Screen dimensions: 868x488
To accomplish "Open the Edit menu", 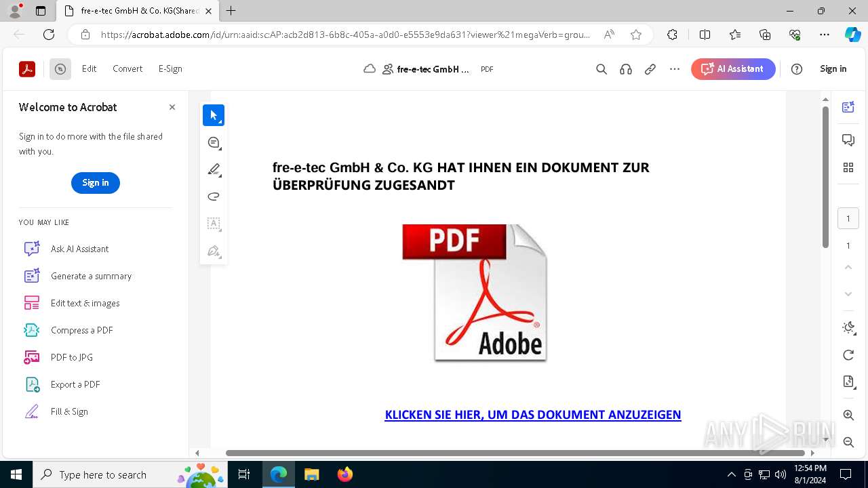I will click(x=90, y=68).
